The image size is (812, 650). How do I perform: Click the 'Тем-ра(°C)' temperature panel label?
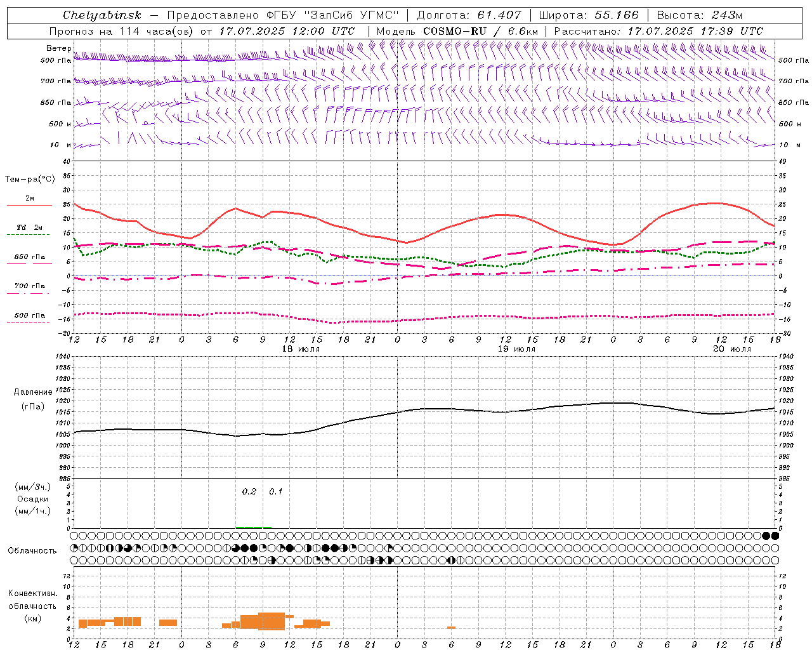30,180
